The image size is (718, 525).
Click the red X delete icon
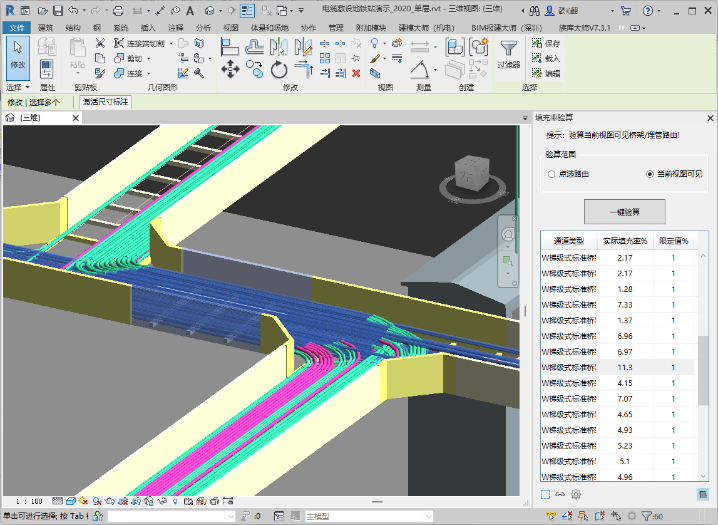point(356,73)
